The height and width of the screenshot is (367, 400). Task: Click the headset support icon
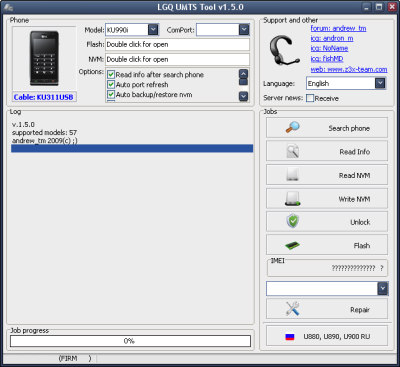click(x=284, y=50)
